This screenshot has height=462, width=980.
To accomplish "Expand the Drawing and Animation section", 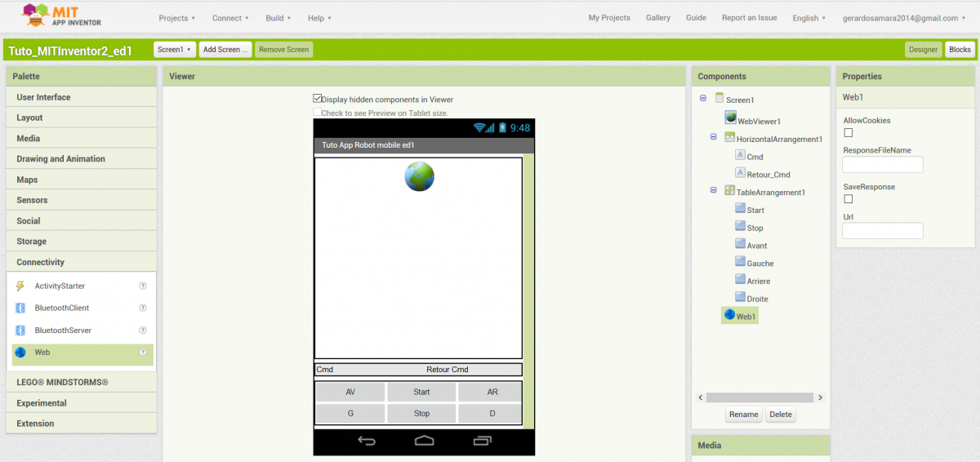I will 82,159.
